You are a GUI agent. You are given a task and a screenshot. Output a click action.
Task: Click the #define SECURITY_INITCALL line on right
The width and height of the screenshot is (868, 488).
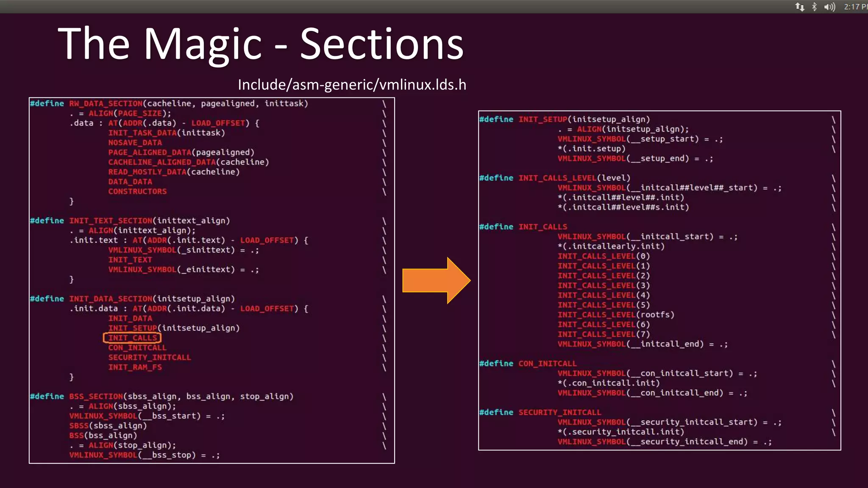click(540, 412)
